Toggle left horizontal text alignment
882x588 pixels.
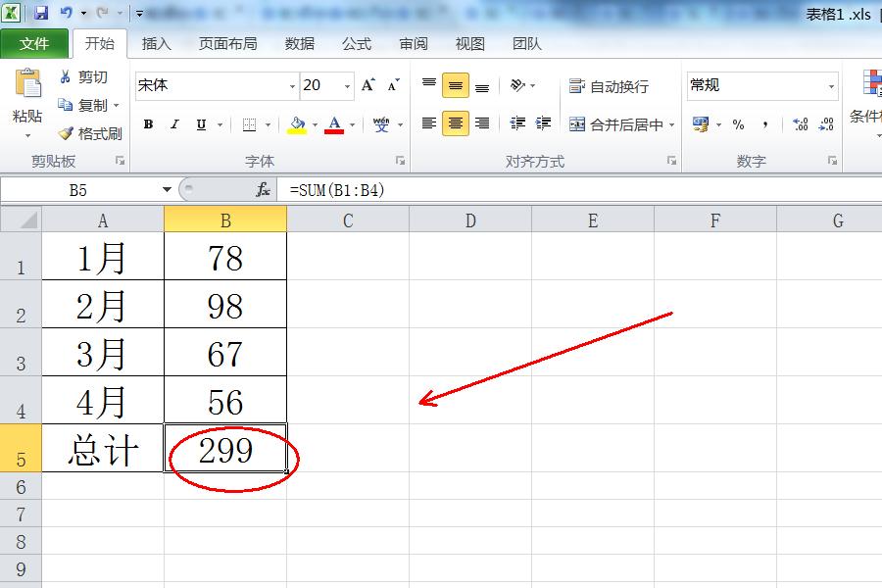[x=428, y=123]
